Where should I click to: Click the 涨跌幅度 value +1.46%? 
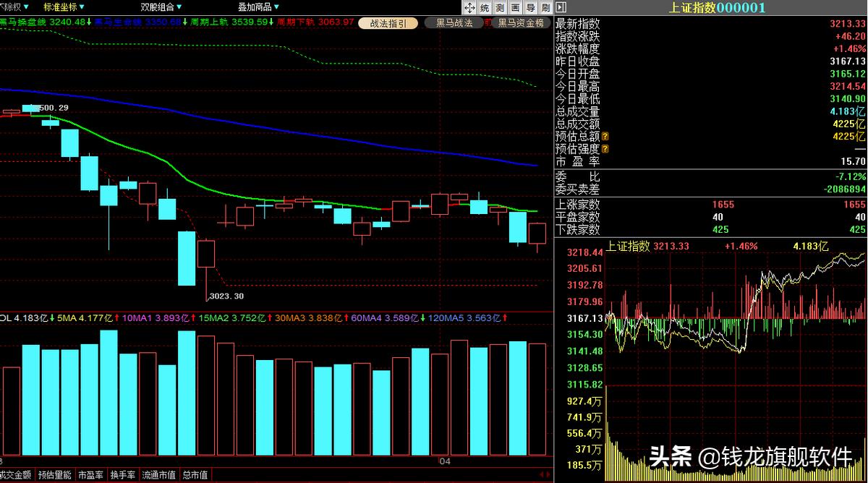850,49
